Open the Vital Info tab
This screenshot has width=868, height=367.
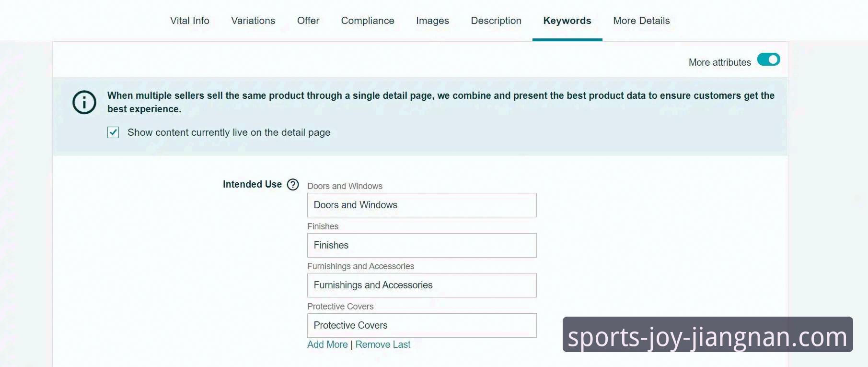click(190, 21)
